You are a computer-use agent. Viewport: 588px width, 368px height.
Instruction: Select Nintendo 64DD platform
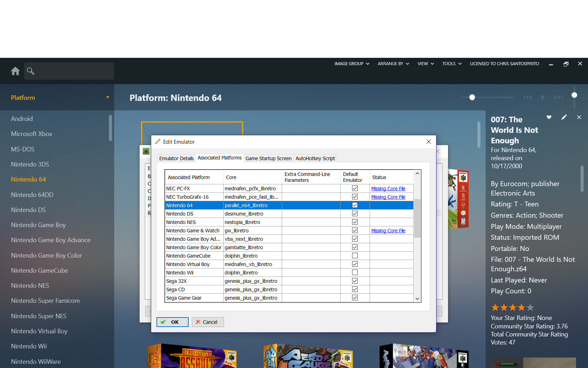point(32,195)
